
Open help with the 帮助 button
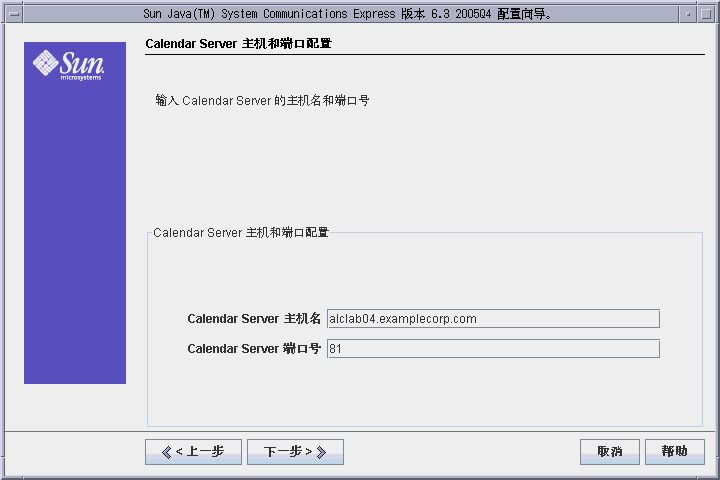pyautogui.click(x=675, y=452)
